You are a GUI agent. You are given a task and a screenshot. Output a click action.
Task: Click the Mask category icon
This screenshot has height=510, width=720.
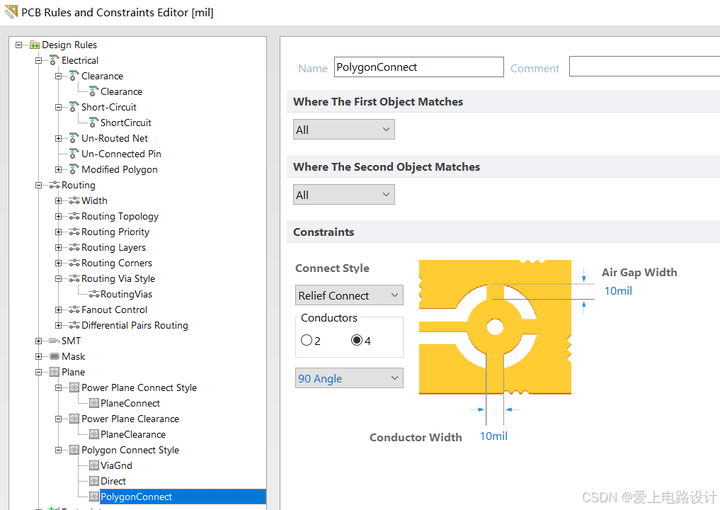(54, 356)
